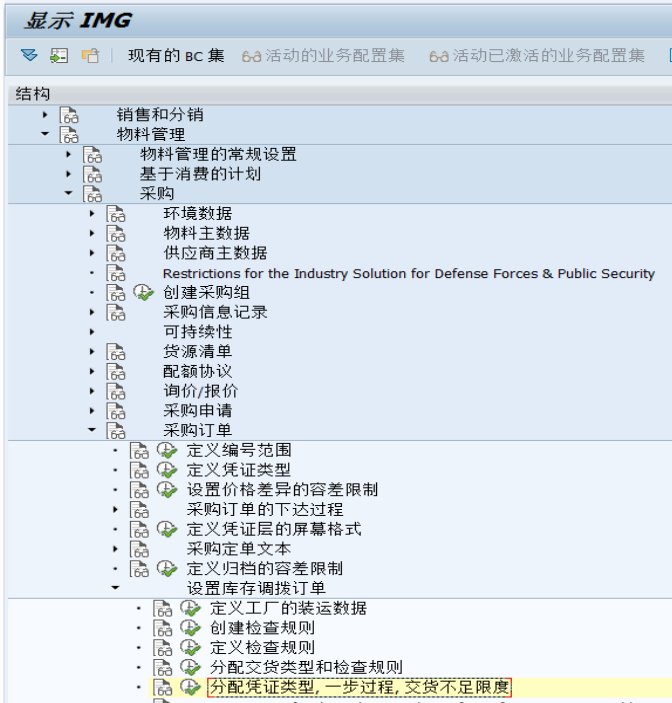Select the Restrictions for Defense Forces entry
Screen dimensions: 672x703
(x=408, y=273)
